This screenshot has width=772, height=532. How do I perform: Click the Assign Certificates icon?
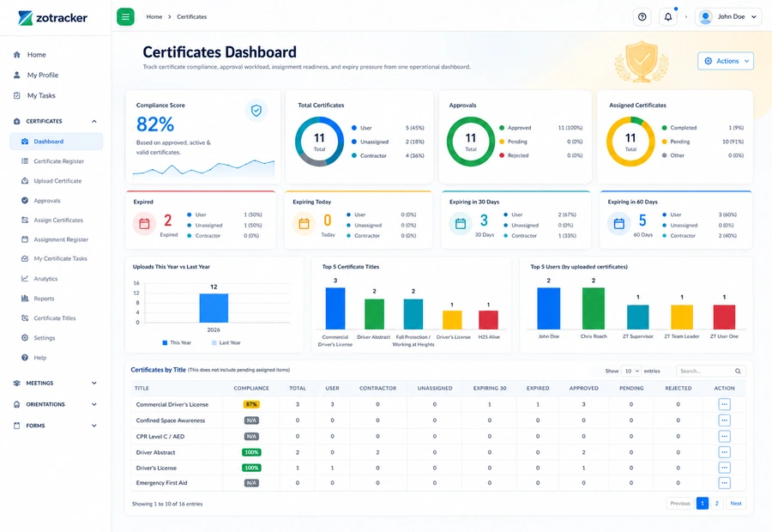pyautogui.click(x=25, y=221)
